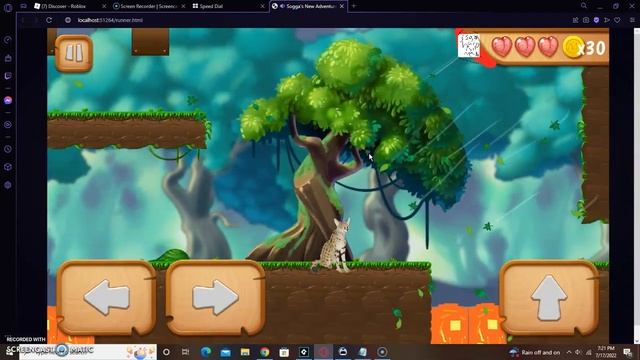Switch to Opera GX on taskbar
The image size is (640, 360).
click(323, 352)
